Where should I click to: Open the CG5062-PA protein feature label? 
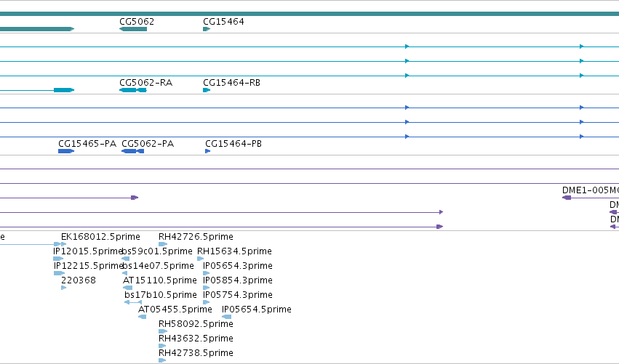148,144
